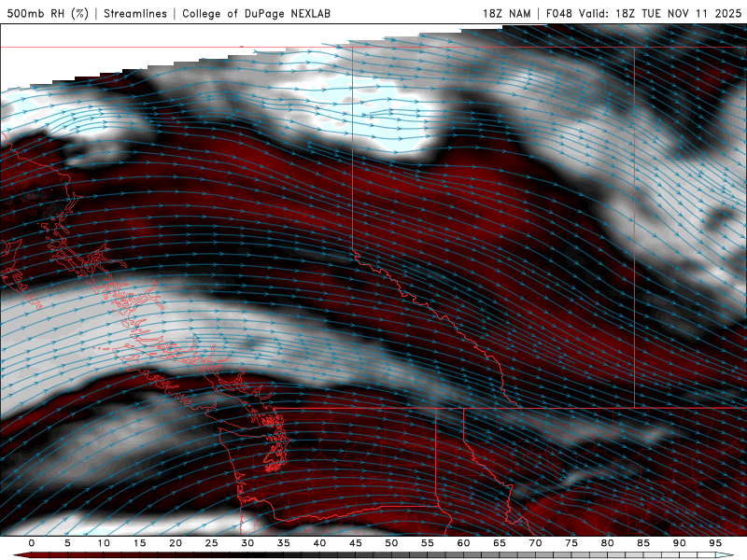Screen dimensions: 747x560
Task: Click the colorbar label "95"
Action: (715, 543)
